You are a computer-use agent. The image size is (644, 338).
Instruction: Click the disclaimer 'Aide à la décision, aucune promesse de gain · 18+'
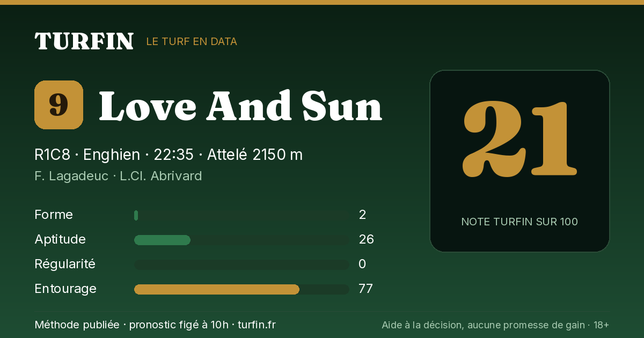(495, 325)
